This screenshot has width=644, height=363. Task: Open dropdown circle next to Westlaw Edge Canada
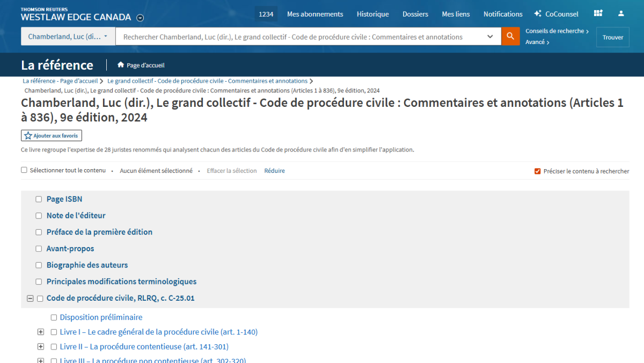[140, 18]
